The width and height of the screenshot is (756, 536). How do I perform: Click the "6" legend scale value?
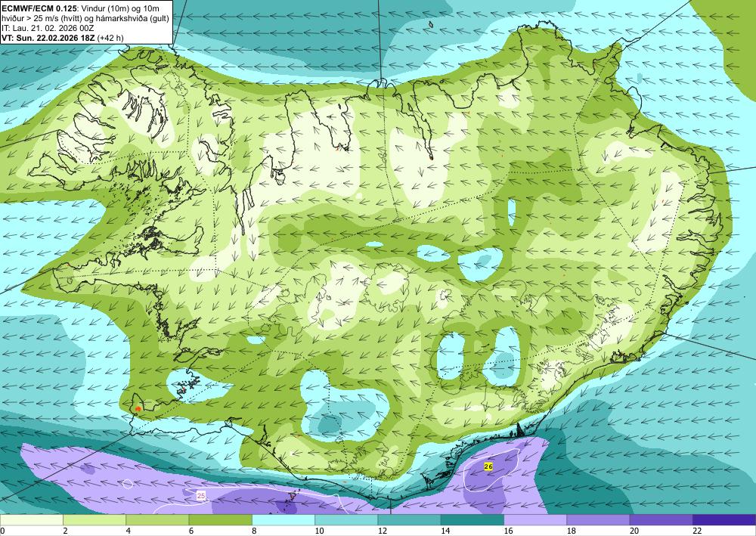coord(191,531)
